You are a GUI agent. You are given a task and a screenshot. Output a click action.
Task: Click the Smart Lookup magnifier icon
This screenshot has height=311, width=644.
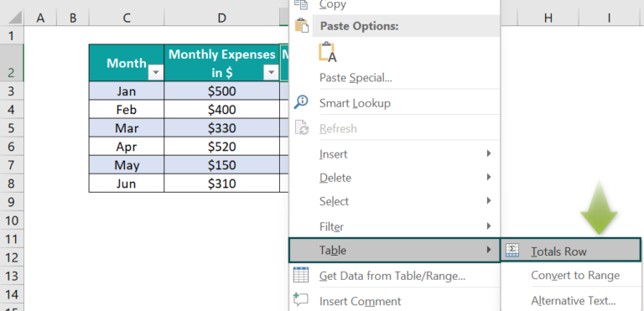pos(301,102)
